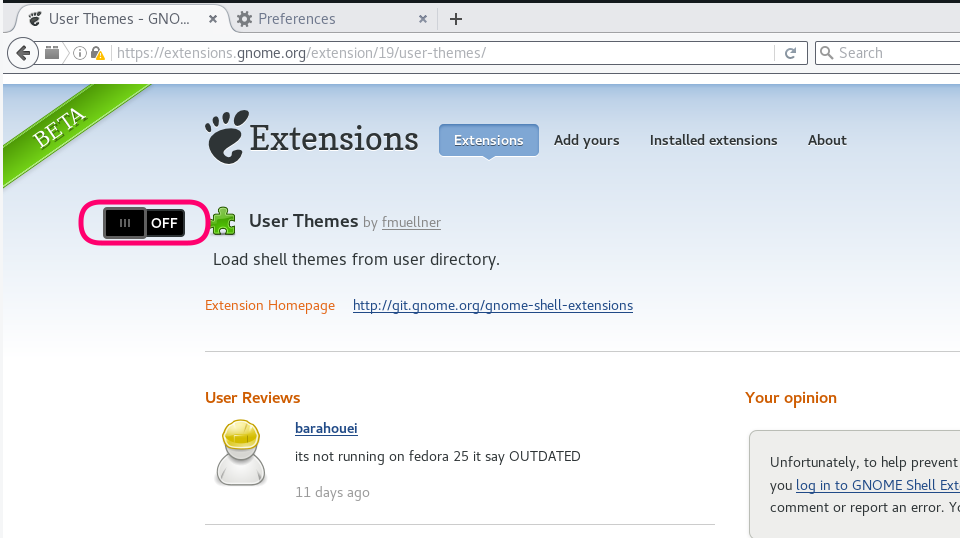Image resolution: width=960 pixels, height=538 pixels.
Task: Click the log in to GNOME Shell link
Action: pyautogui.click(x=877, y=485)
